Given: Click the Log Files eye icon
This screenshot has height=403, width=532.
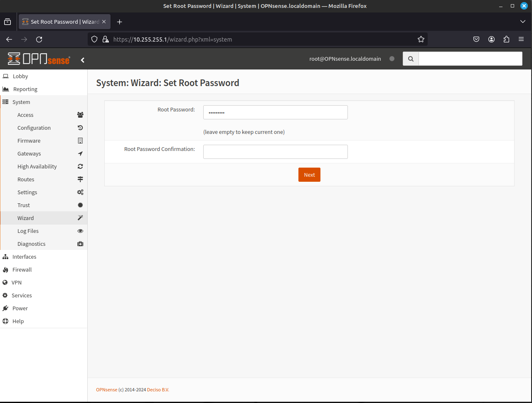Looking at the screenshot, I should point(80,231).
